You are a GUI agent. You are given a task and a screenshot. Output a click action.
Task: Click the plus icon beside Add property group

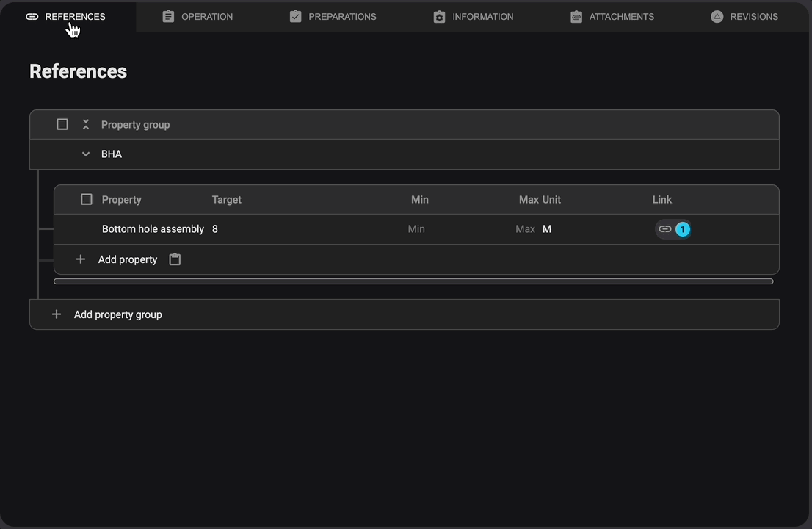[57, 314]
